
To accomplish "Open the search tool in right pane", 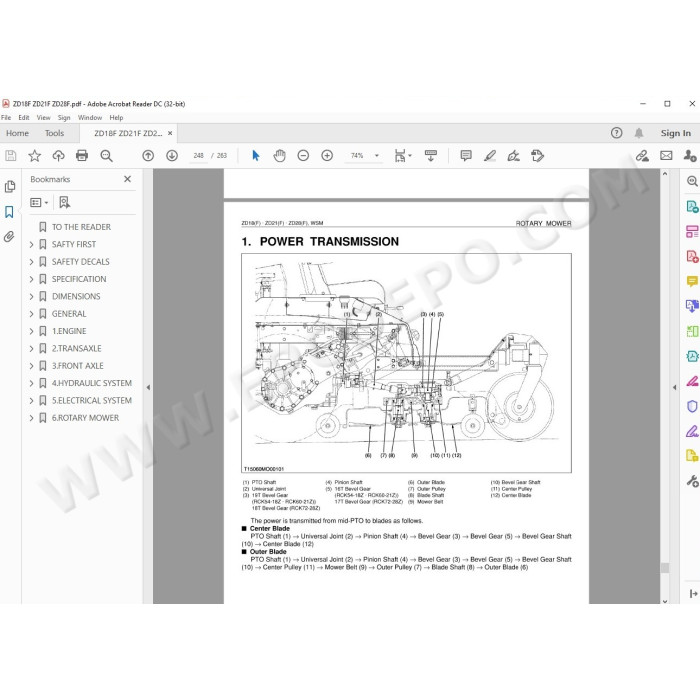I will [x=692, y=181].
